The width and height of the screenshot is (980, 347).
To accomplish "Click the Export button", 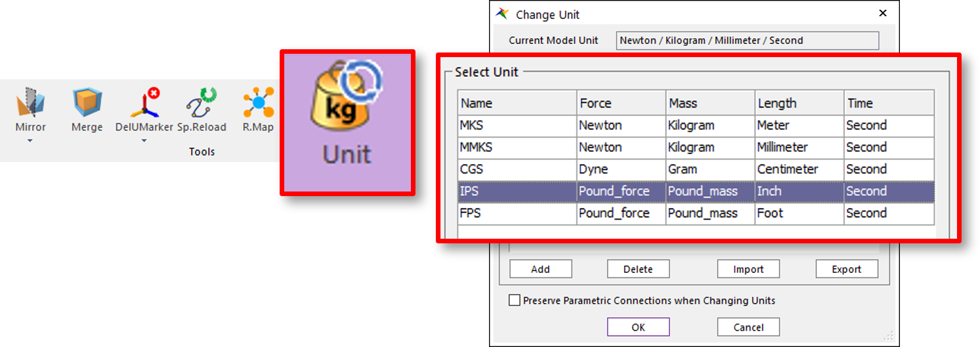I will pos(846,269).
